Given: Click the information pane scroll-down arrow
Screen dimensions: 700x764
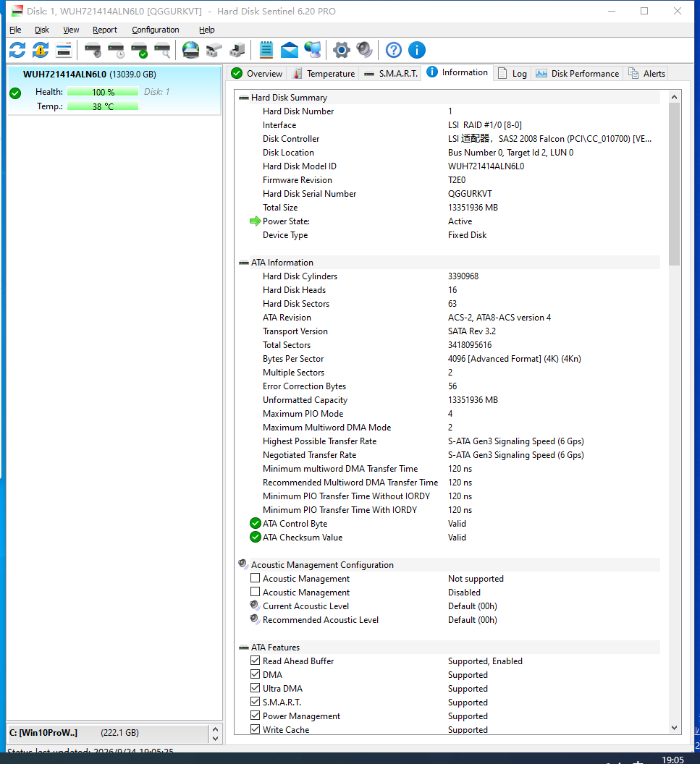Looking at the screenshot, I should pos(674,728).
